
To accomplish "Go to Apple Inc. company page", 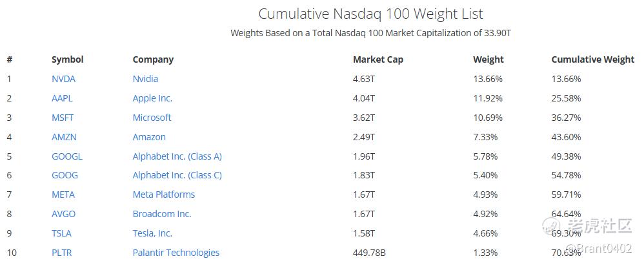I will point(152,98).
